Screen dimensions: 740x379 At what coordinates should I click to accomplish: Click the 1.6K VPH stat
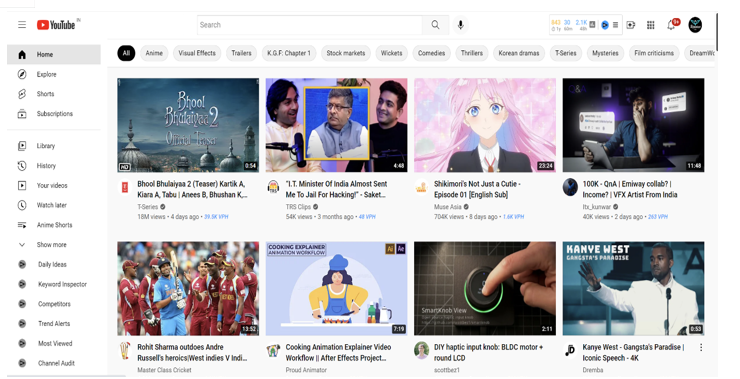513,217
